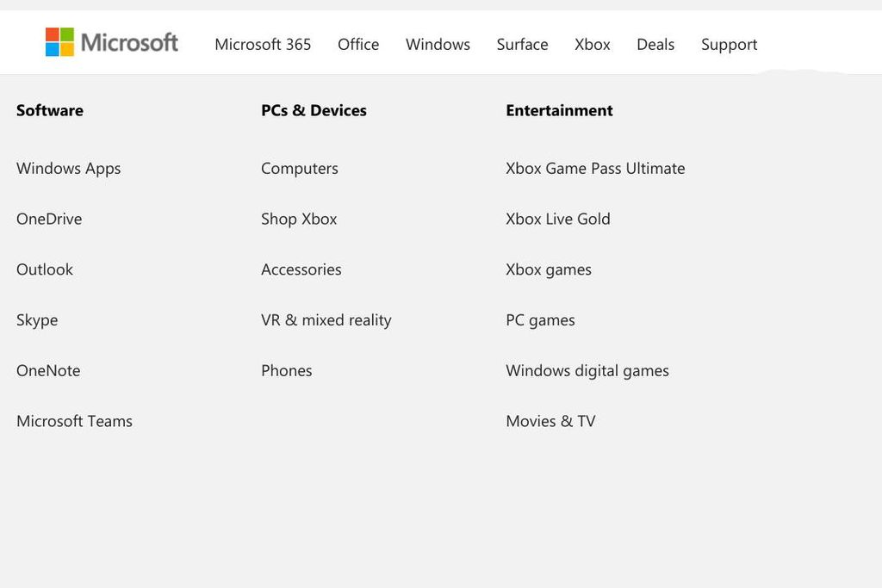The image size is (882, 588).
Task: Open the Windows Apps link
Action: coord(69,169)
